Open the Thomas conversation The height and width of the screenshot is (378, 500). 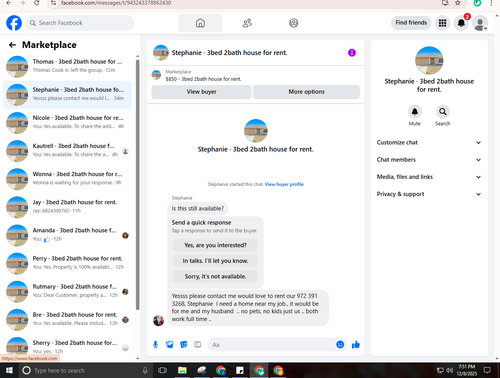(x=67, y=66)
